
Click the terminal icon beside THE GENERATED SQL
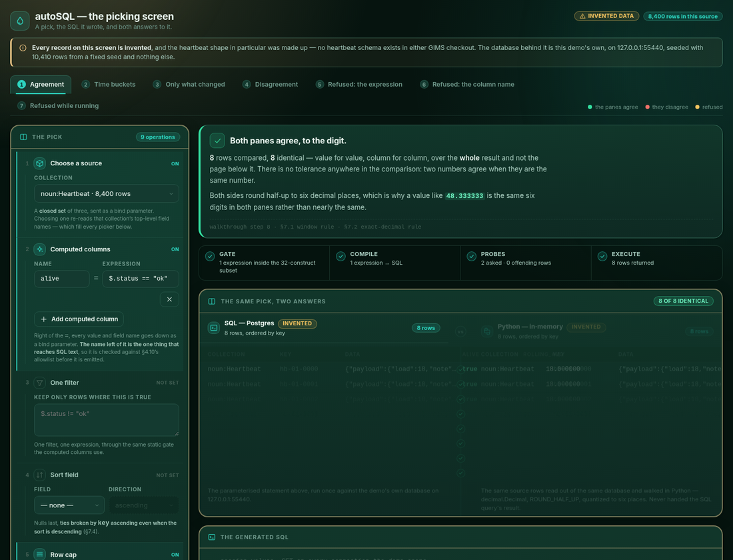pos(212,537)
